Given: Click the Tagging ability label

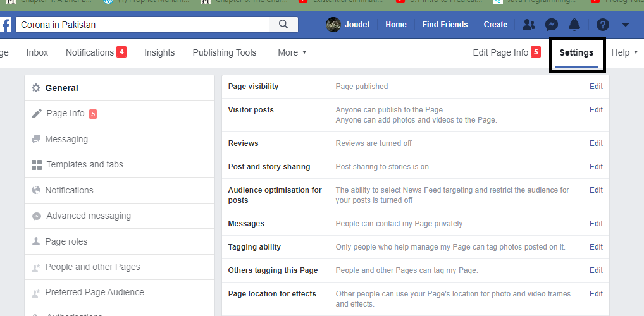Looking at the screenshot, I should tap(254, 247).
